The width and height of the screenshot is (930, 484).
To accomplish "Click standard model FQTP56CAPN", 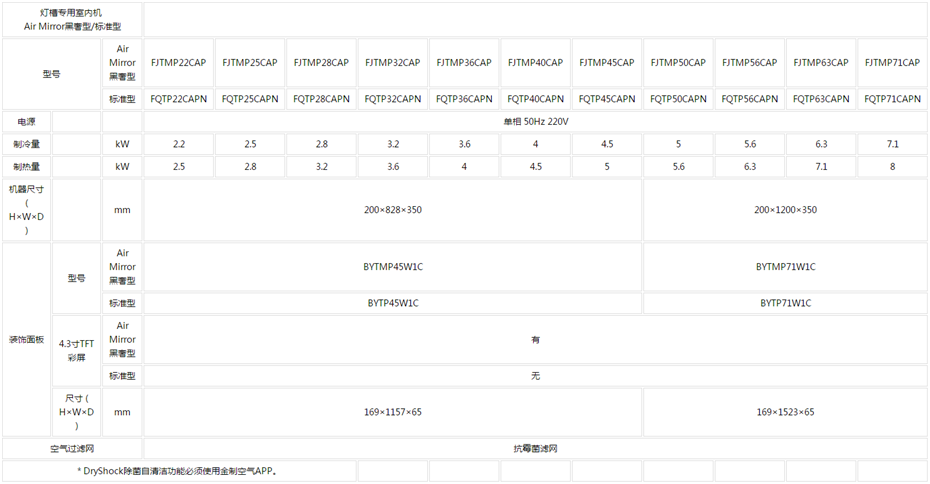I will coord(750,99).
